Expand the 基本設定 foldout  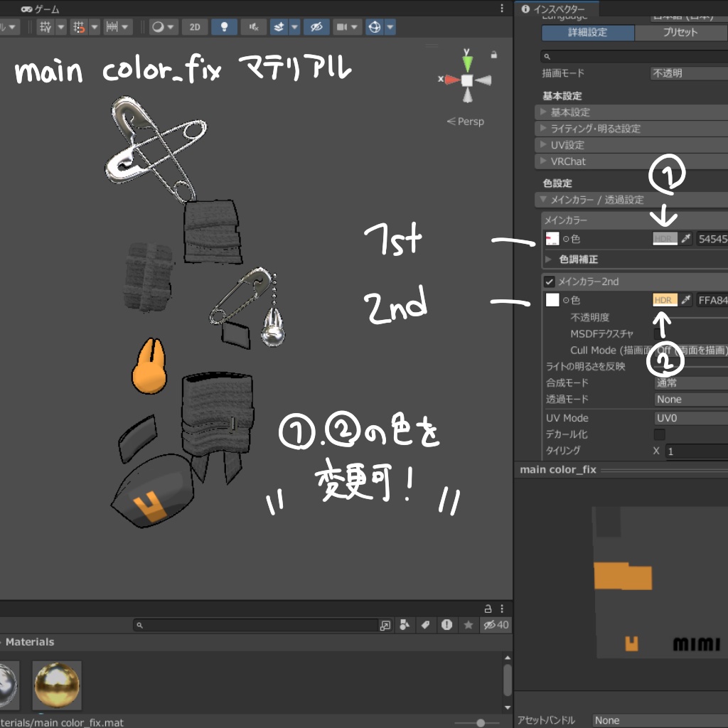[631, 112]
